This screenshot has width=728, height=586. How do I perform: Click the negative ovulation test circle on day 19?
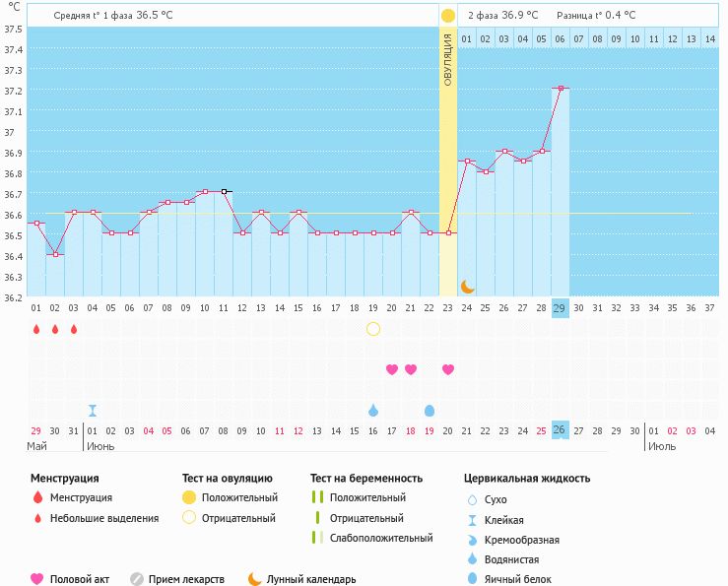[x=373, y=329]
